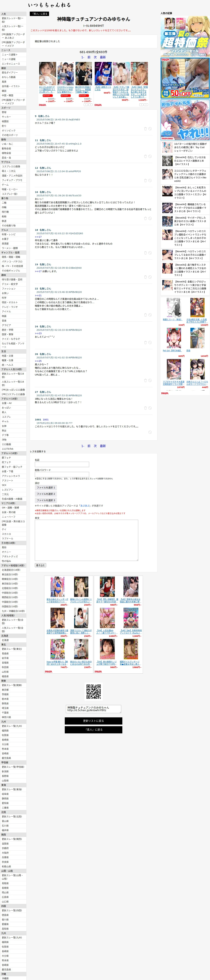
Task: Click the block icon on post 18
Action: tap(150, 253)
